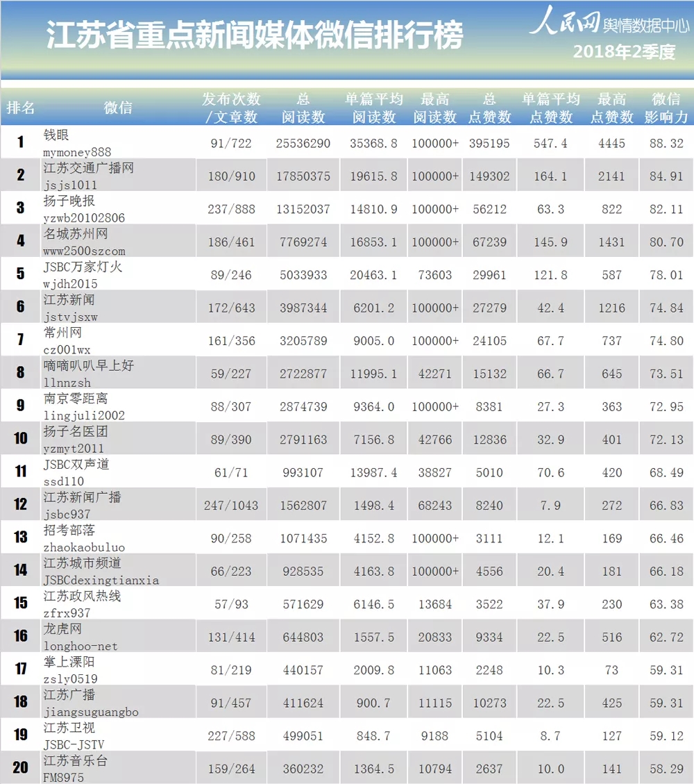Select 掌上溧阳 account name

tap(69, 663)
